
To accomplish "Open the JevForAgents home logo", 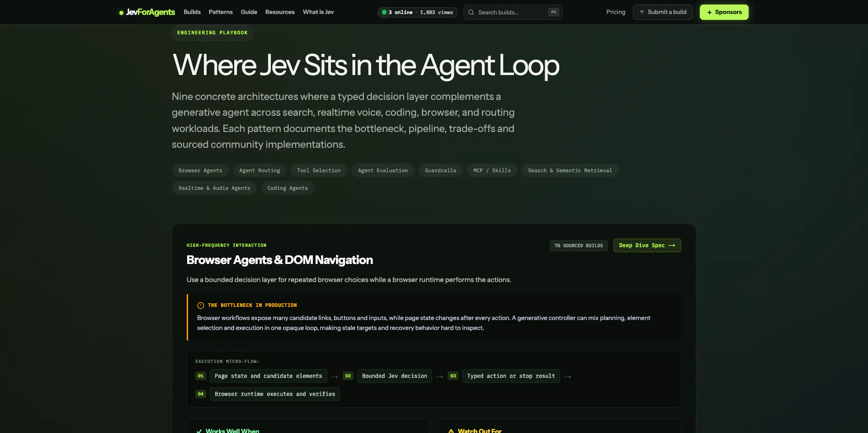I will click(147, 12).
